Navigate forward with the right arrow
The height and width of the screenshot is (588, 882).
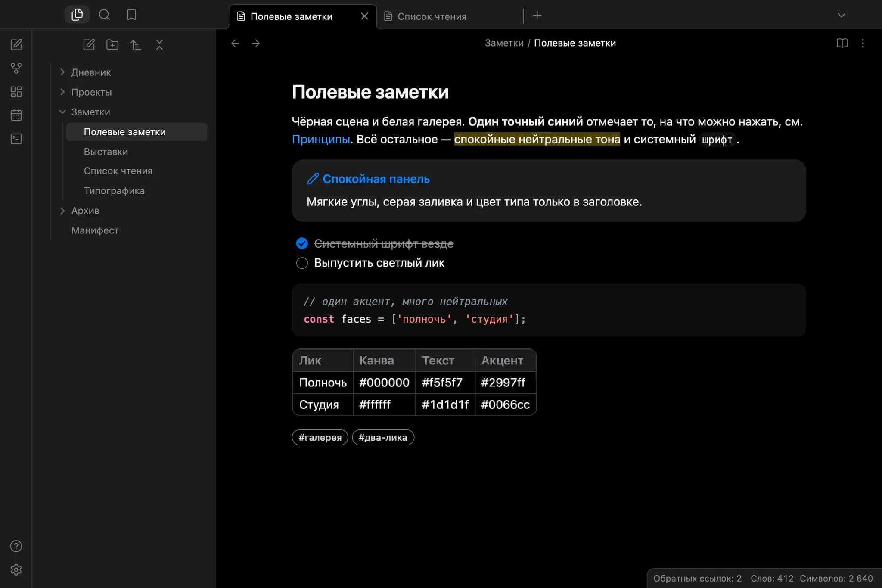click(x=256, y=43)
